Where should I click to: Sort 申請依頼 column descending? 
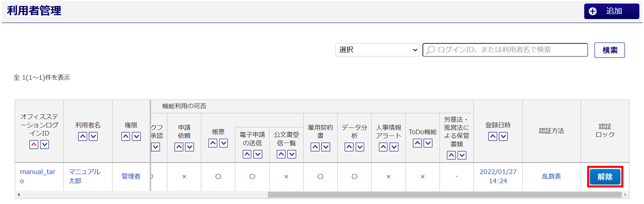point(189,147)
